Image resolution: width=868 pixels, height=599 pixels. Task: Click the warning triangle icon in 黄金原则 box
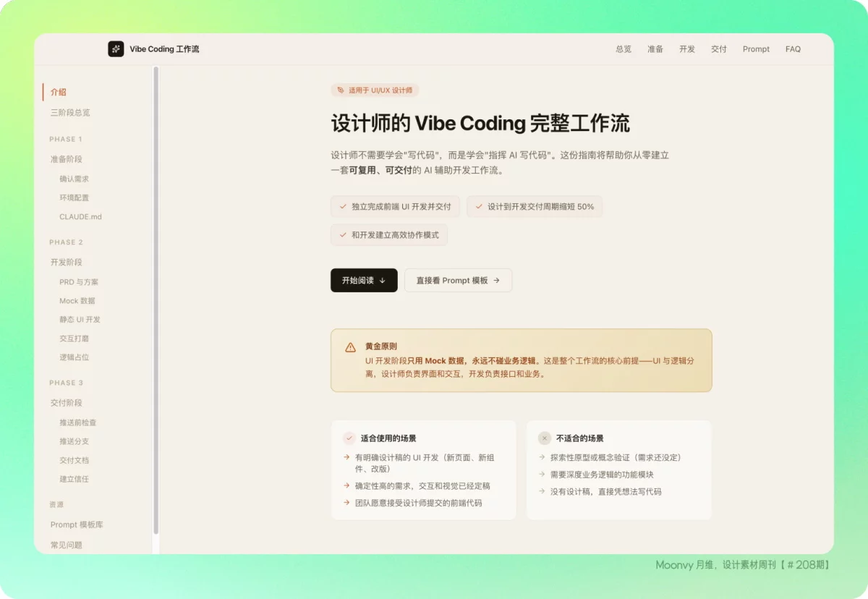coord(351,347)
